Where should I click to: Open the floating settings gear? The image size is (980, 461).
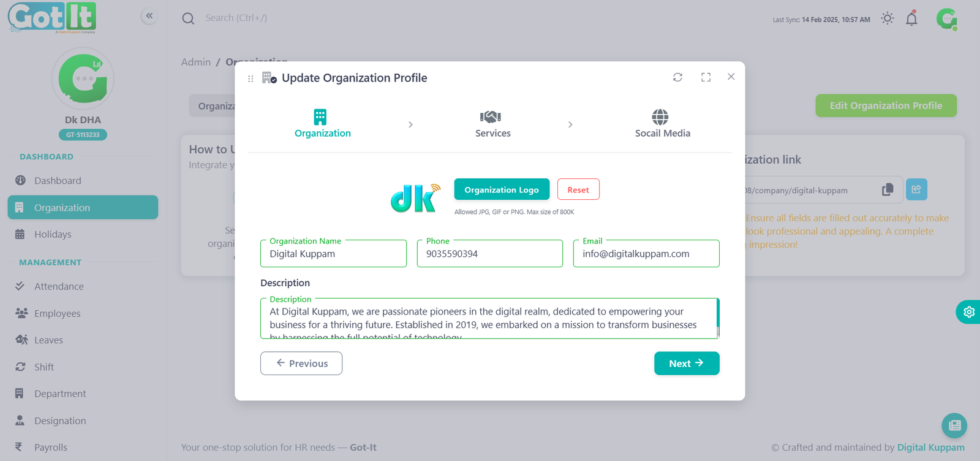[x=968, y=312]
